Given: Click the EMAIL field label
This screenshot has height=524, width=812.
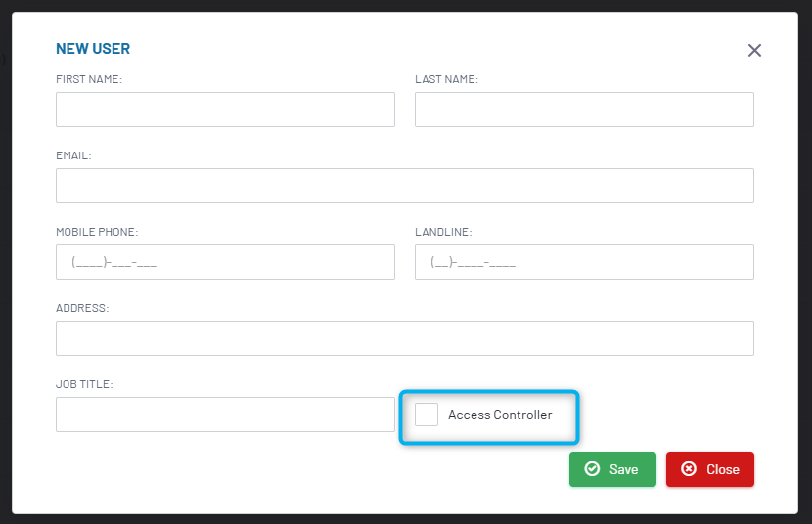Looking at the screenshot, I should coord(73,155).
